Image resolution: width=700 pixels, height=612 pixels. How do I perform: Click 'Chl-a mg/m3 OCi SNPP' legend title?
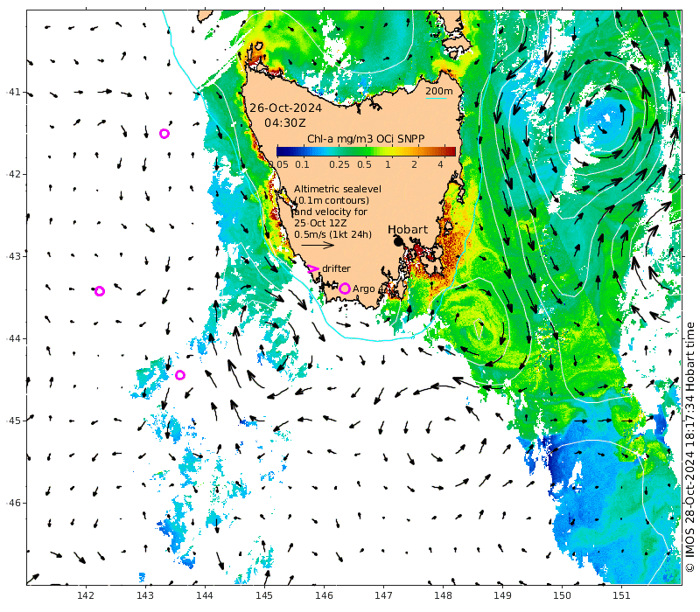coord(366,139)
